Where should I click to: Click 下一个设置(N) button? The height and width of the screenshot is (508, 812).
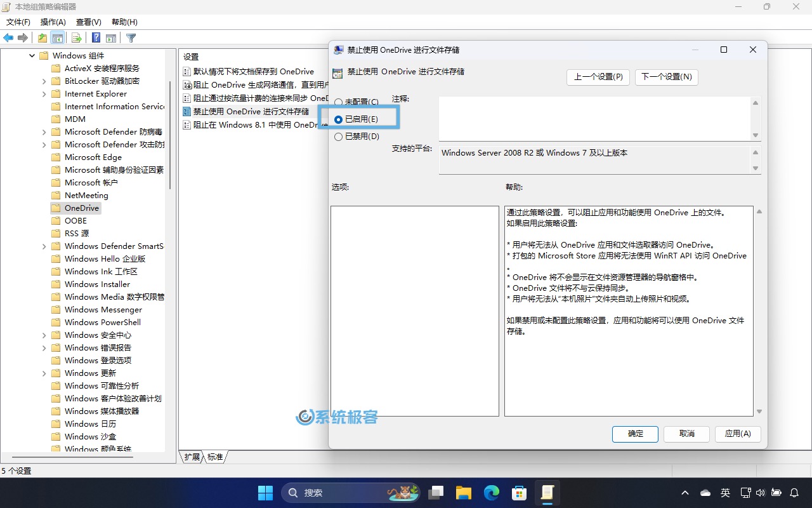coord(666,77)
